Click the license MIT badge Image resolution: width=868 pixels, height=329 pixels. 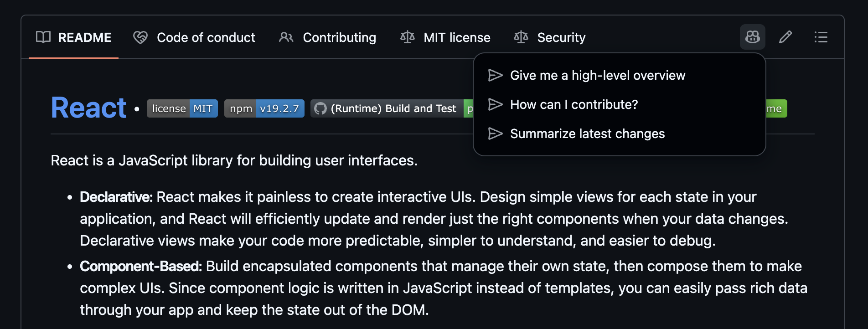pyautogui.click(x=182, y=108)
